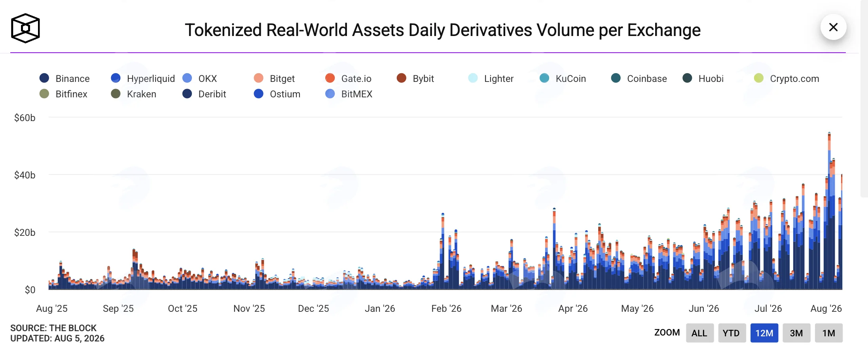Set zoom range to YTD
The height and width of the screenshot is (364, 868).
click(x=732, y=333)
